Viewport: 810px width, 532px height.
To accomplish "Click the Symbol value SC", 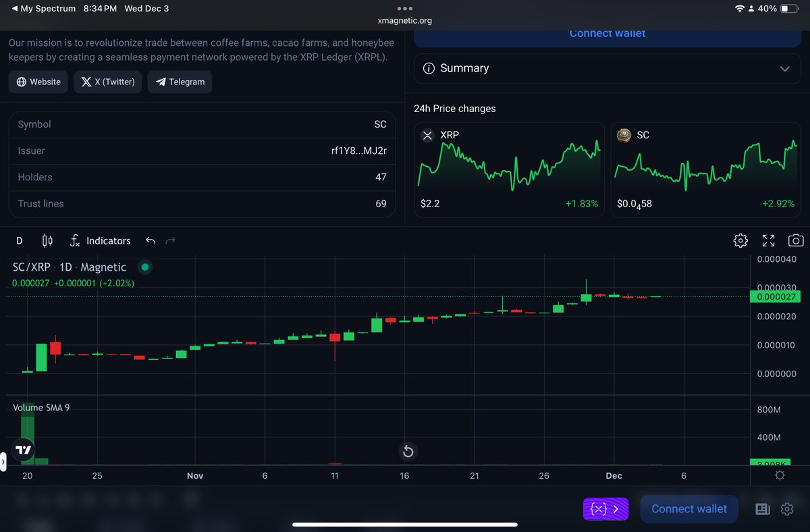I will pyautogui.click(x=380, y=124).
